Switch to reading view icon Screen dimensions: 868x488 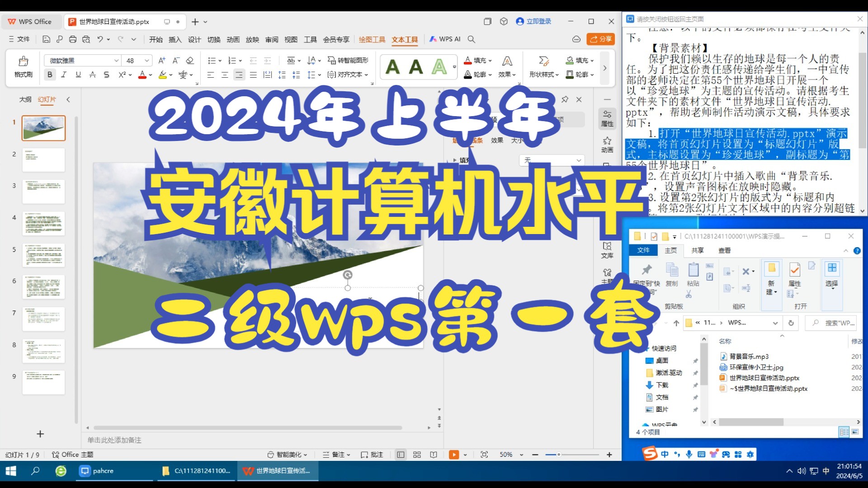tap(434, 455)
